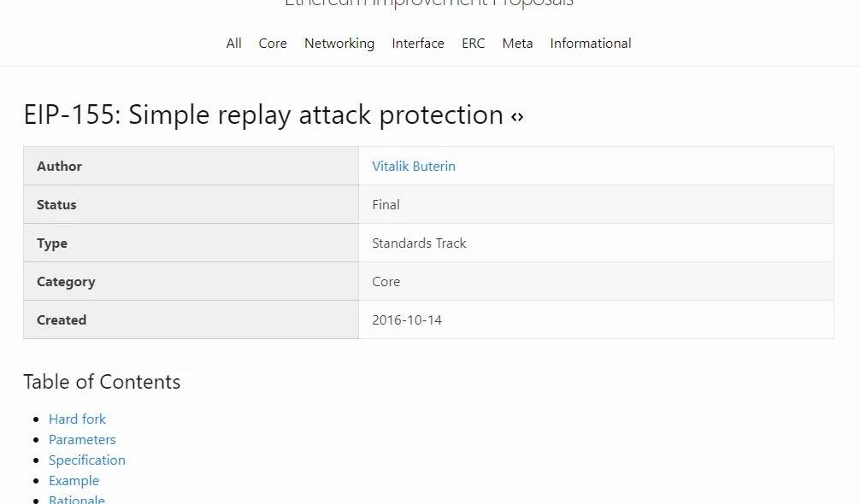
Task: Click the source code icon beside EIP-155 title
Action: coord(517,117)
